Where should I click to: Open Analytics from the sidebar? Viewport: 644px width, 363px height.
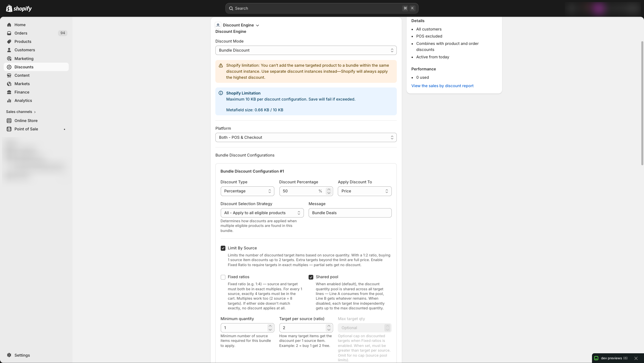tap(23, 101)
